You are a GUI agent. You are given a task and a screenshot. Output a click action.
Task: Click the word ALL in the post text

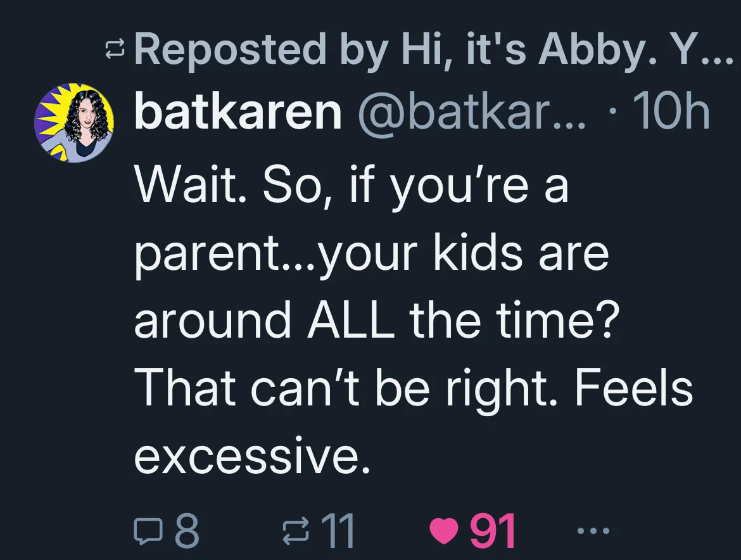click(351, 320)
